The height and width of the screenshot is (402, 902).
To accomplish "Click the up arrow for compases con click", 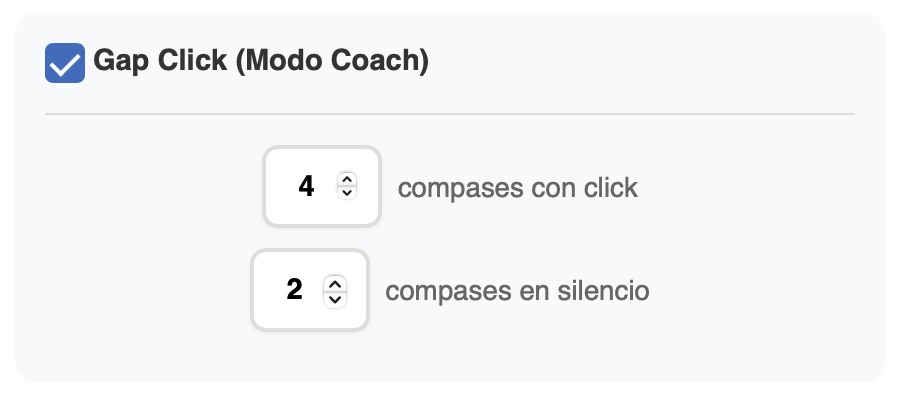I will click(347, 180).
